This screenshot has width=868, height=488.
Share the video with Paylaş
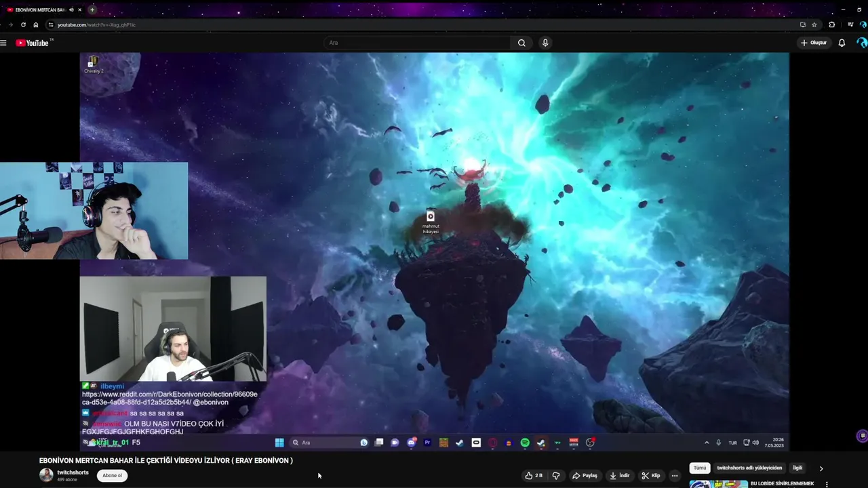tap(585, 476)
